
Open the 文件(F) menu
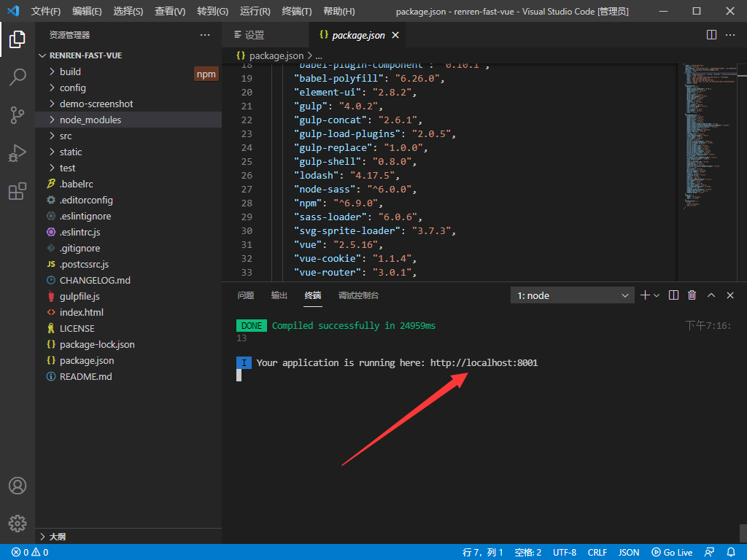coord(46,11)
